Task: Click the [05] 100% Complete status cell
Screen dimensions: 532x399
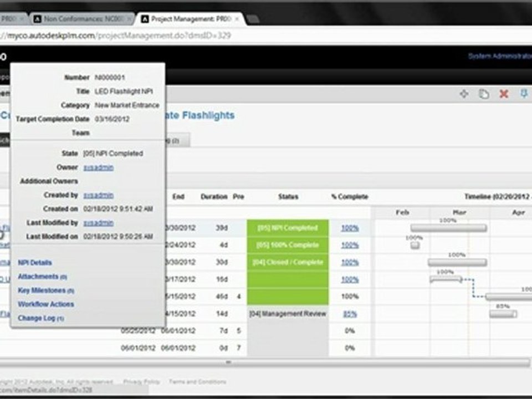Action: click(x=288, y=245)
